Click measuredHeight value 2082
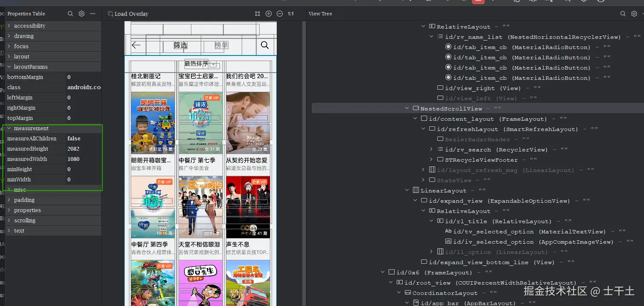 (x=73, y=149)
